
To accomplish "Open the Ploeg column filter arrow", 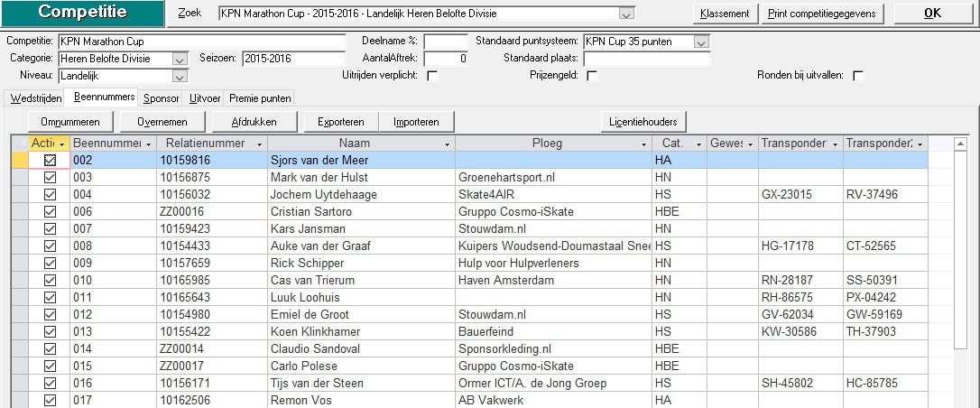I will (x=643, y=144).
